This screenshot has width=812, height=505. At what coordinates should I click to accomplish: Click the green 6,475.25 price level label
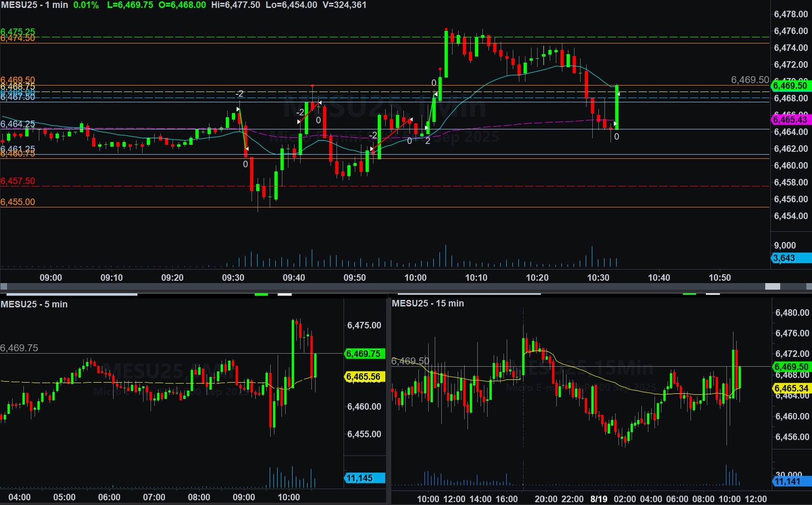click(x=18, y=31)
